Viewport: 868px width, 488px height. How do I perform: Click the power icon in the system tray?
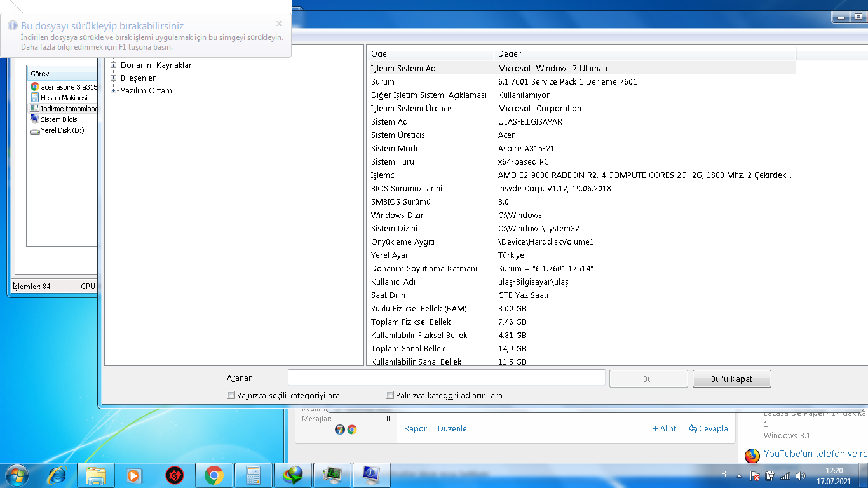tap(770, 476)
